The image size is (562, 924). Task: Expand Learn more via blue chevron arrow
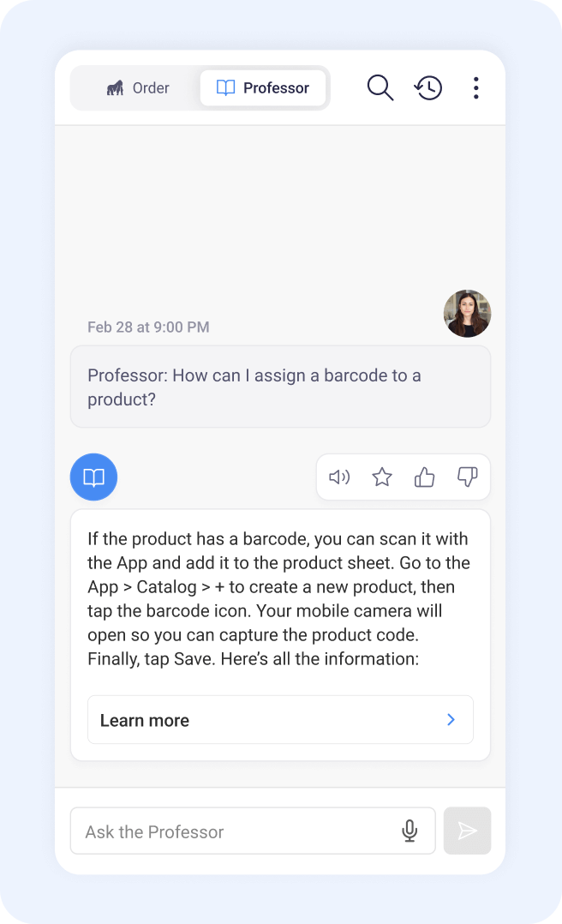pyautogui.click(x=451, y=719)
